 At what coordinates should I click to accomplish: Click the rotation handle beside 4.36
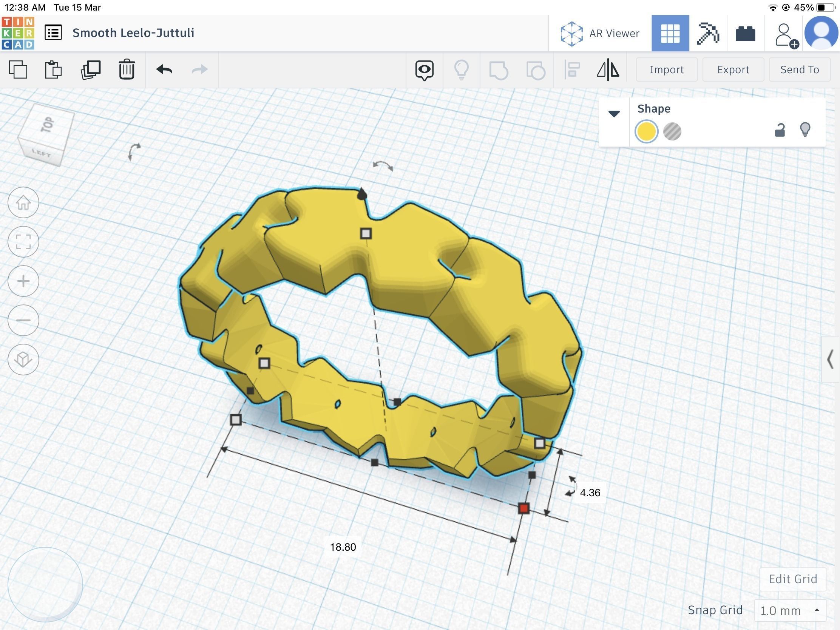point(571,486)
